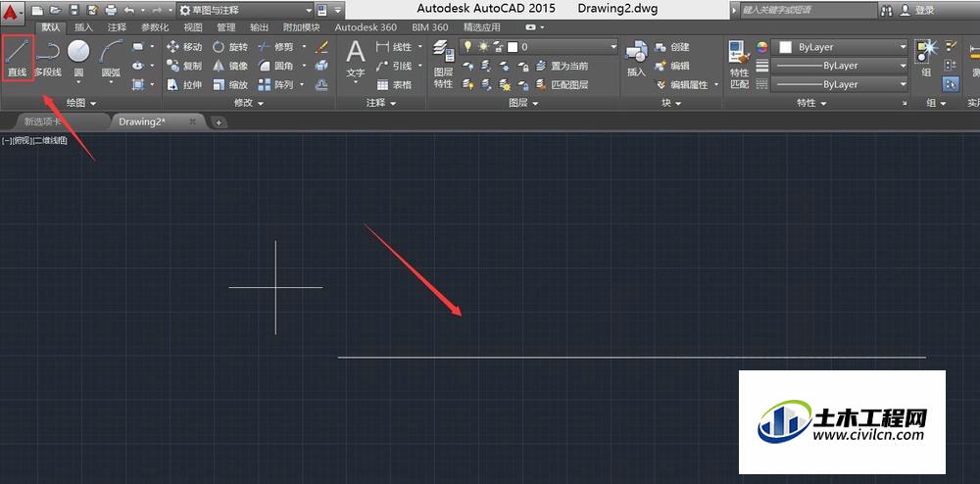Add a new drawing tab with plus button
The width and height of the screenshot is (980, 484).
[x=219, y=122]
